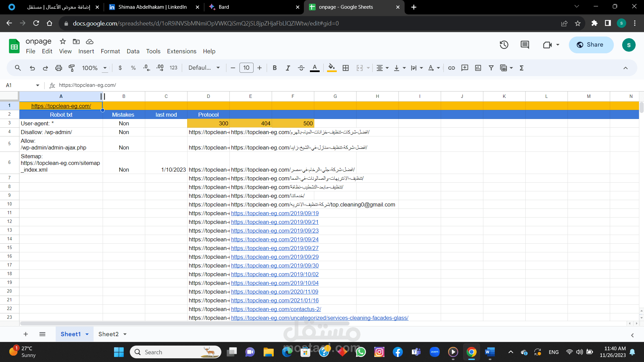Select the strikethrough formatting icon
Viewport: 644px width, 362px height.
[x=301, y=68]
